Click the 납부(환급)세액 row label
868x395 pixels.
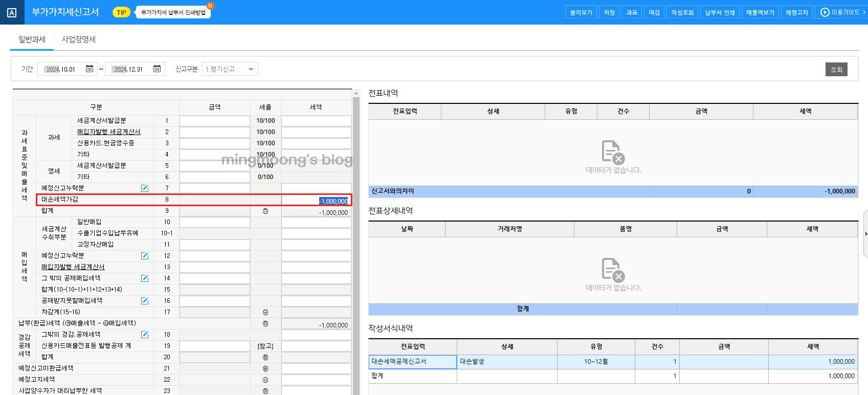pos(77,323)
